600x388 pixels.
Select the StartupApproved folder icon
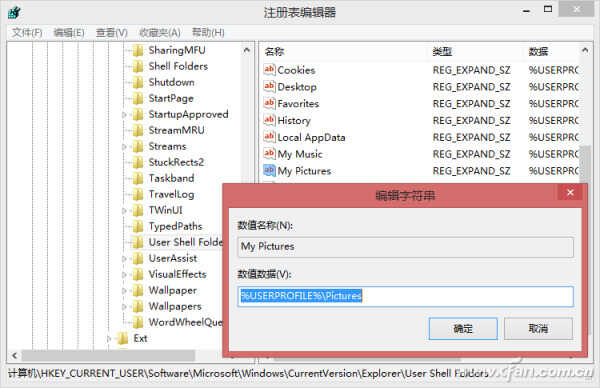pos(137,115)
